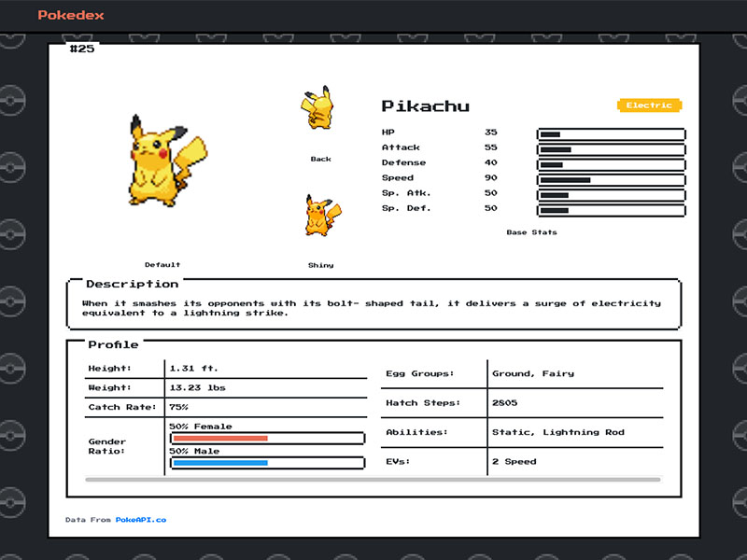Click the 50% Female ratio bar
The image size is (747, 560).
(x=268, y=438)
